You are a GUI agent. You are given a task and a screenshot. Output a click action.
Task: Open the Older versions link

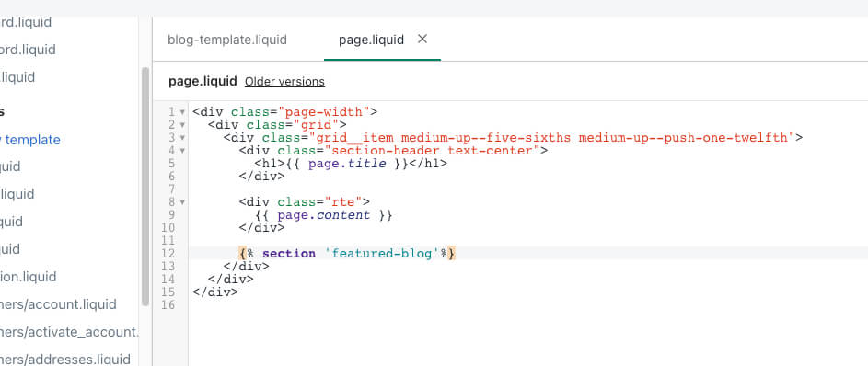point(284,82)
